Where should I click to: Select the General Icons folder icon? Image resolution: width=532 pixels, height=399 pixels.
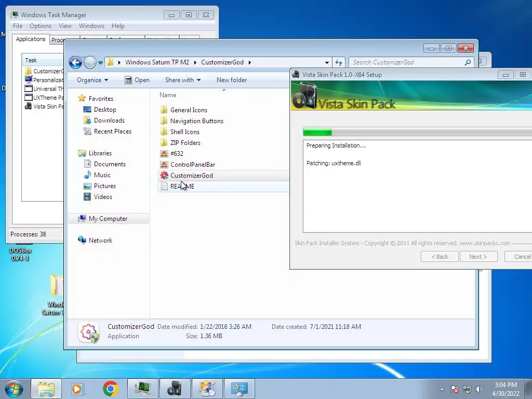tap(164, 110)
